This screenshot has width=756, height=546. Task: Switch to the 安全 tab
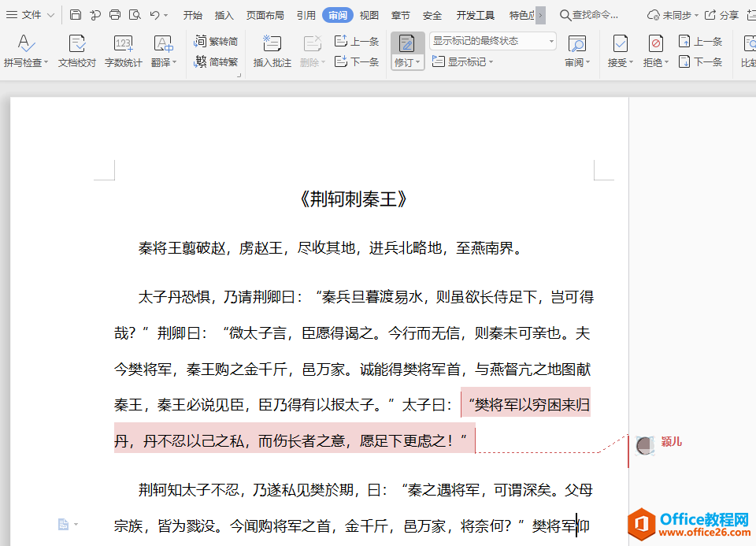[x=432, y=16]
